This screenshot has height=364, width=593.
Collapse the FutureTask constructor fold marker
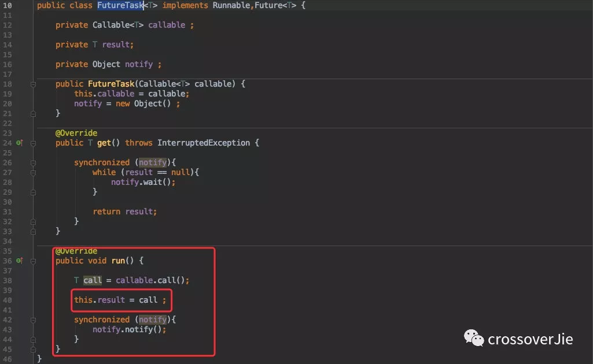click(x=34, y=84)
